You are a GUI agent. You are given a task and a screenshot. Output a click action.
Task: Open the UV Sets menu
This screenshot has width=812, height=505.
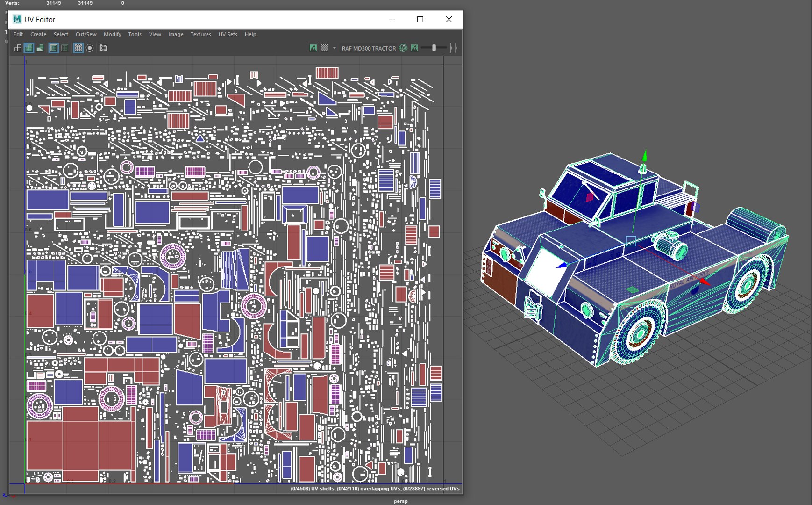pos(228,35)
